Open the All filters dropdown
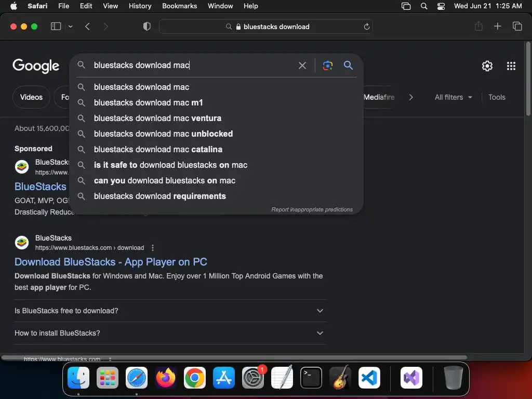 [453, 97]
